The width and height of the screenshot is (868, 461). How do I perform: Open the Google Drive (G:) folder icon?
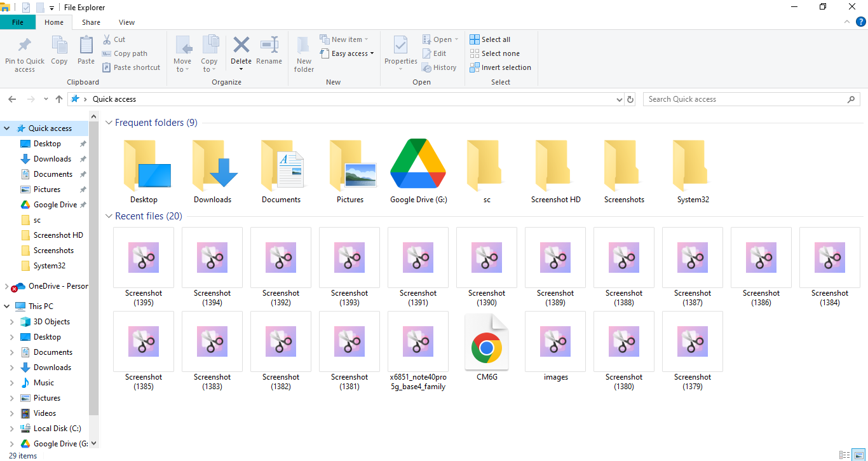(x=418, y=165)
